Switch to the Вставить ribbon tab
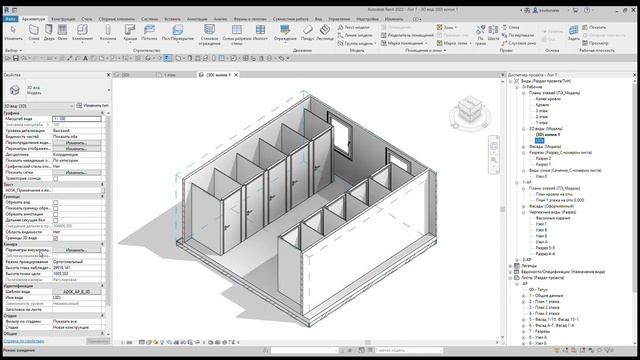The width and height of the screenshot is (640, 360). (172, 19)
